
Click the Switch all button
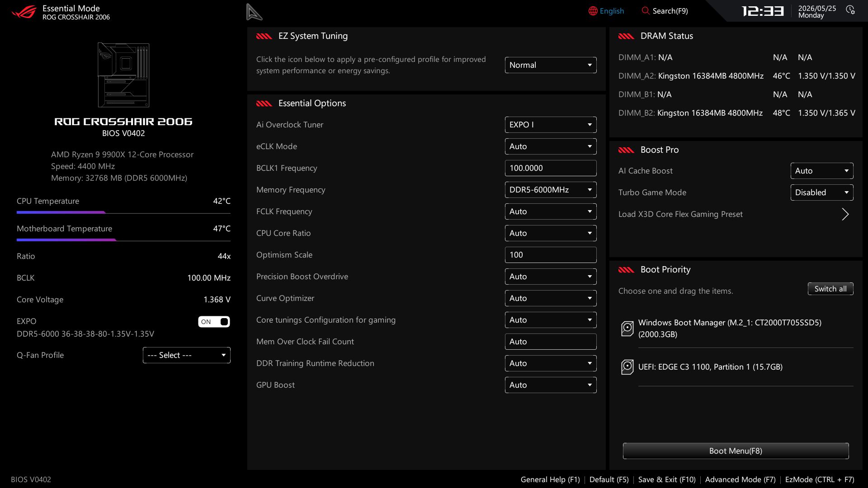tap(830, 289)
